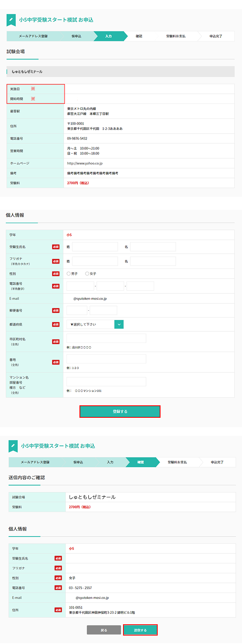Open the http://www.yahoo.co.jp homepage link
The width and height of the screenshot is (242, 644).
(x=85, y=163)
